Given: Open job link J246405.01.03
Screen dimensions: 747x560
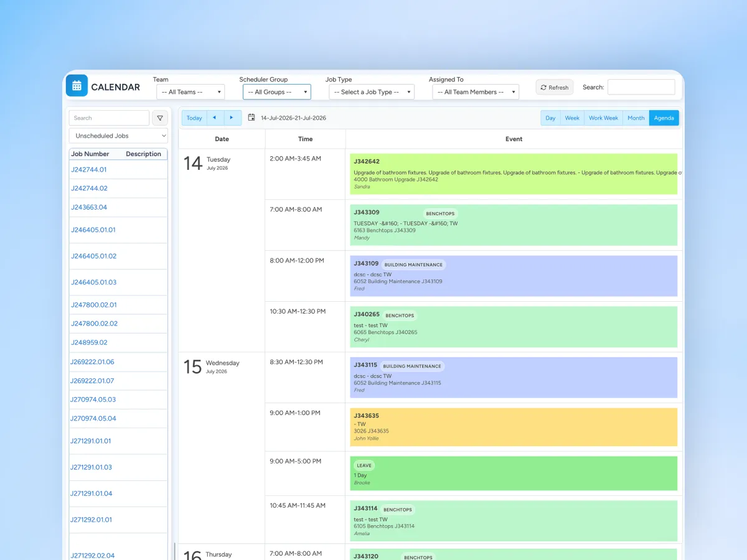Looking at the screenshot, I should [93, 282].
